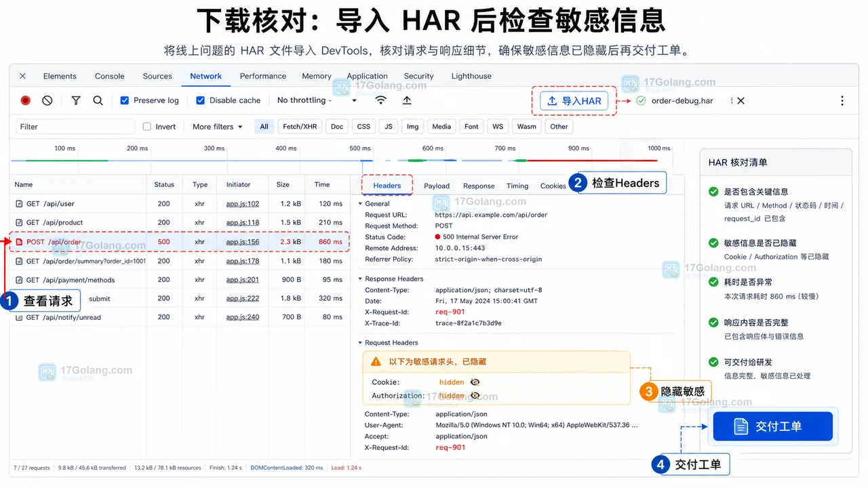Open network conditions wifi icon
The image size is (868, 488).
(381, 100)
